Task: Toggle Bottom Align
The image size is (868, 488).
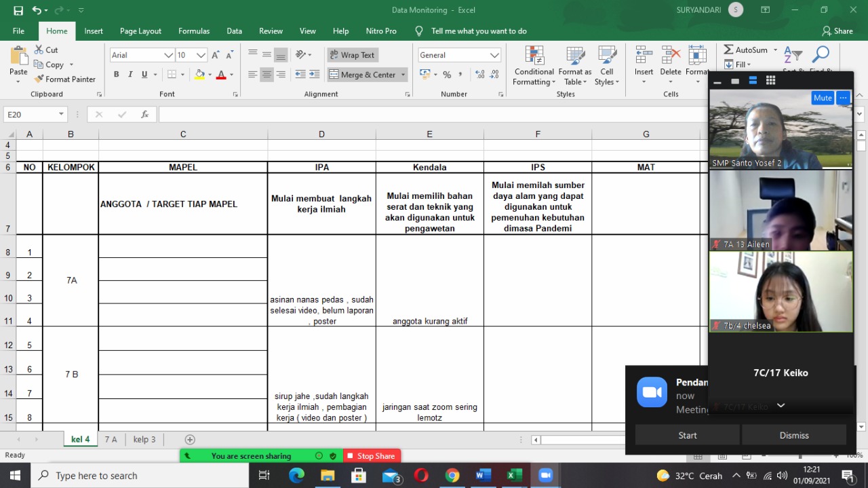Action: point(281,55)
